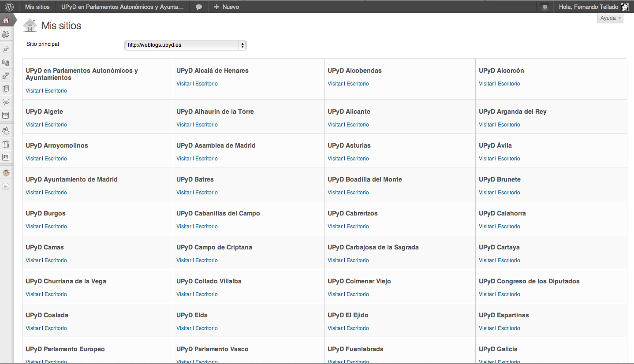Open the Users sidebar icon
634x364 pixels.
click(x=6, y=131)
